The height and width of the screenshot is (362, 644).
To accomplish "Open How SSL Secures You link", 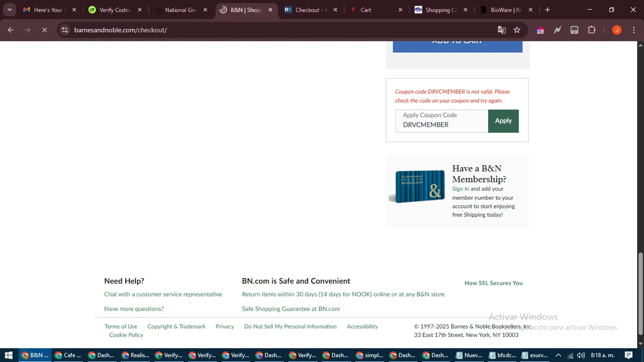I will point(493,283).
